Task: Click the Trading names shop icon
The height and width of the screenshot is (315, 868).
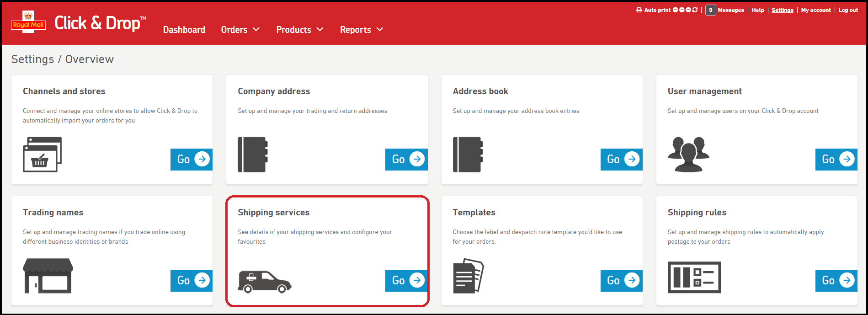Action: (x=48, y=276)
